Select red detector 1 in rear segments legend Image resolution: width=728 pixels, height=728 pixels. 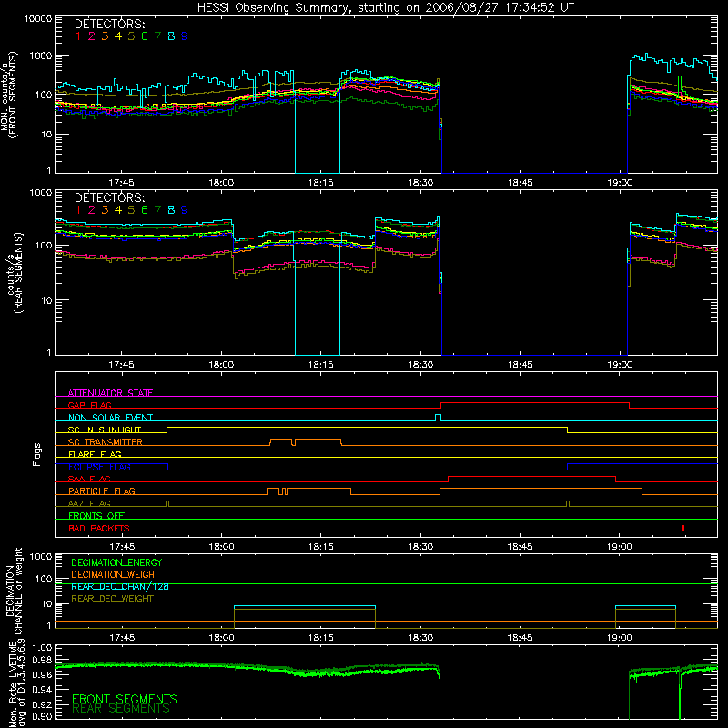(x=78, y=210)
